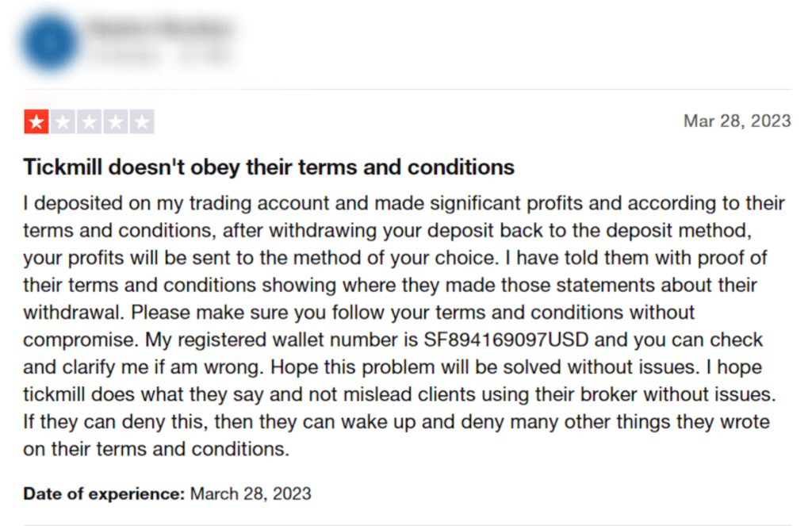Viewport: 812px width, 526px height.
Task: Click the word Tickmill in the review title
Action: (x=63, y=167)
